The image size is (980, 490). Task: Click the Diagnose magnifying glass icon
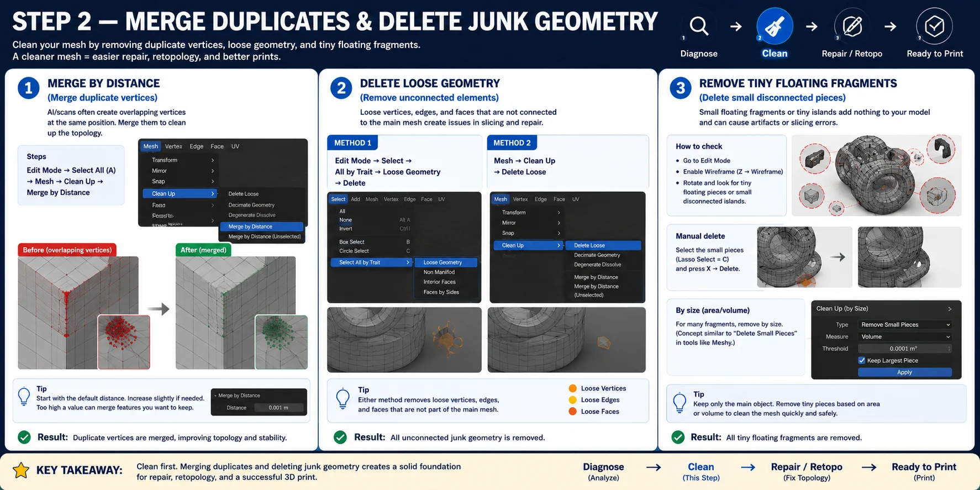click(x=699, y=26)
